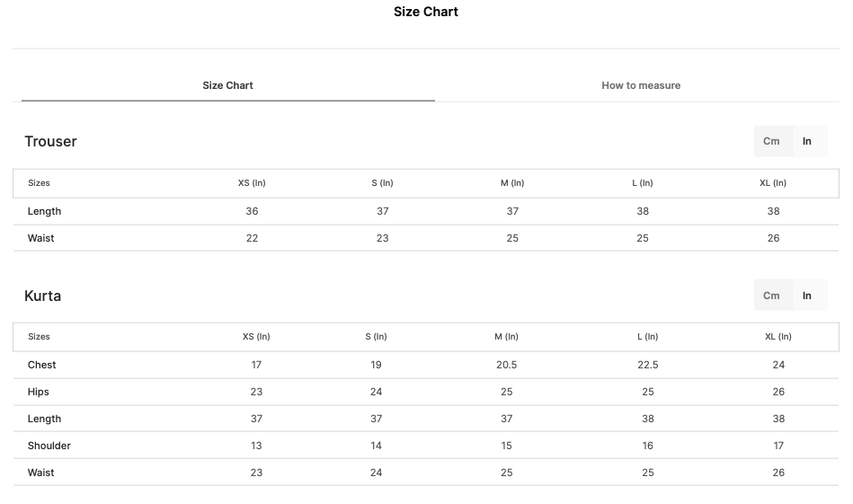
Task: Switch Kurta measurements to In
Action: [x=807, y=296]
